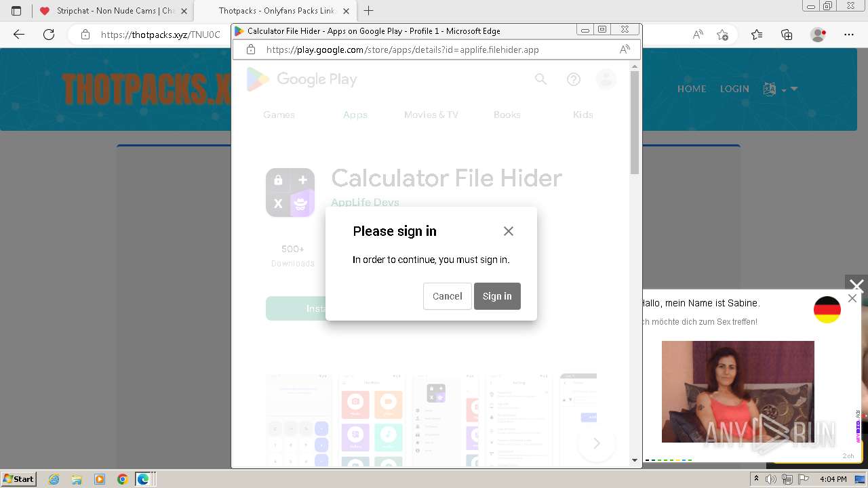Screen dimensions: 868x488
Task: Click the Refresh page button
Action: pyautogui.click(x=49, y=35)
